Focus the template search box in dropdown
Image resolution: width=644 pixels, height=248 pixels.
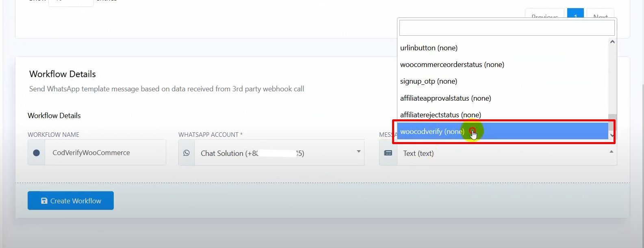[x=506, y=28]
